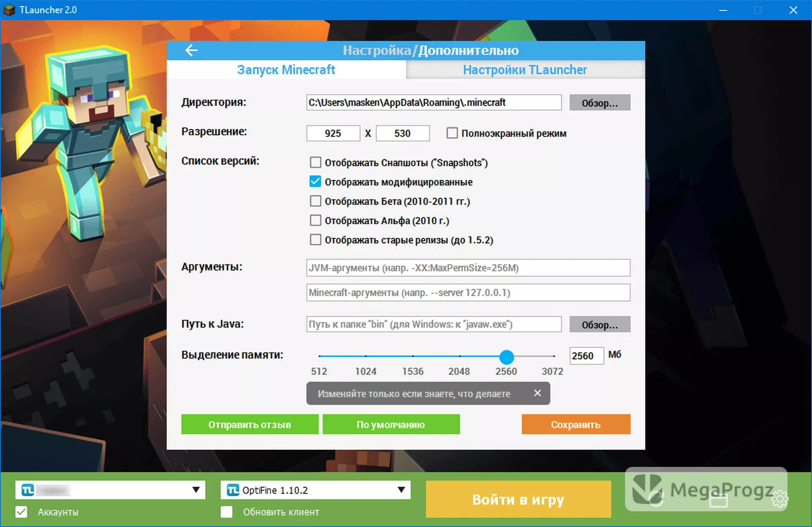This screenshot has height=527, width=812.
Task: Dismiss the memory warning tooltip
Action: [x=537, y=393]
